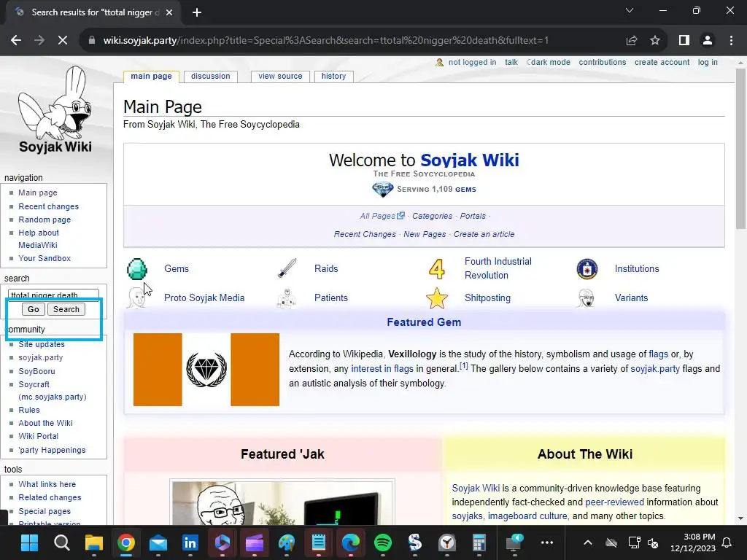Click the Search button in the sidebar
Image resolution: width=747 pixels, height=560 pixels.
(66, 309)
